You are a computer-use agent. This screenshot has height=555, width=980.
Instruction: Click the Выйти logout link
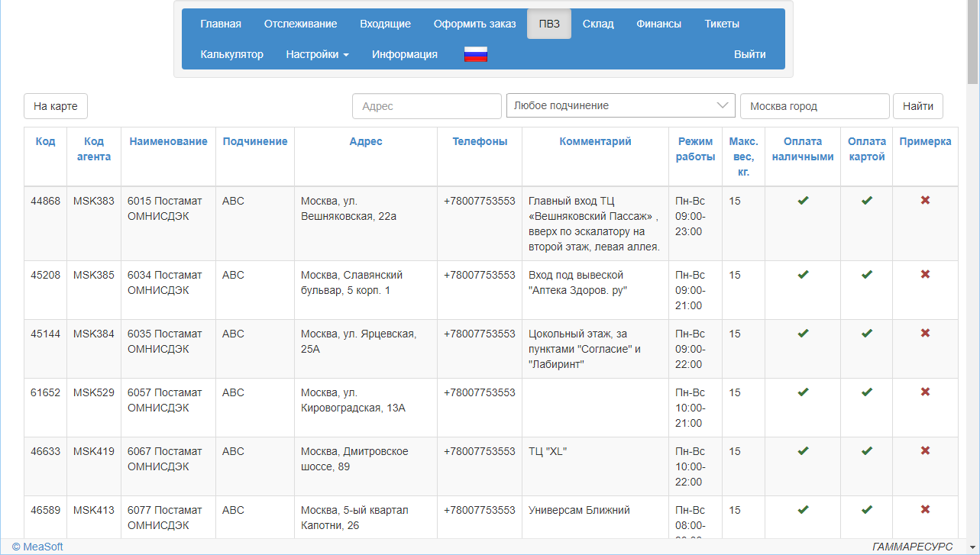coord(750,54)
